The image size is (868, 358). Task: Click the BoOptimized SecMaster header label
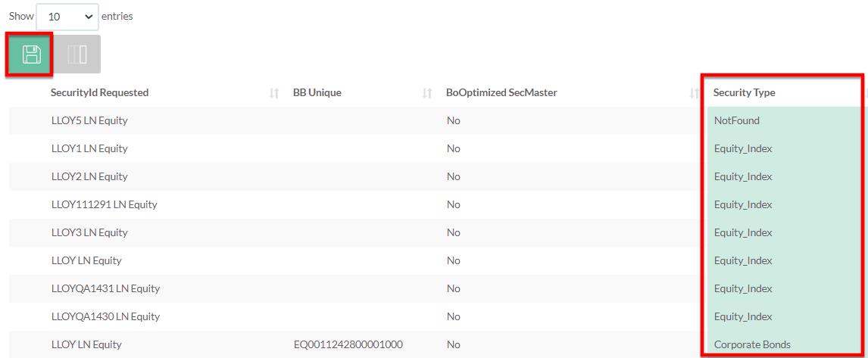click(x=501, y=92)
